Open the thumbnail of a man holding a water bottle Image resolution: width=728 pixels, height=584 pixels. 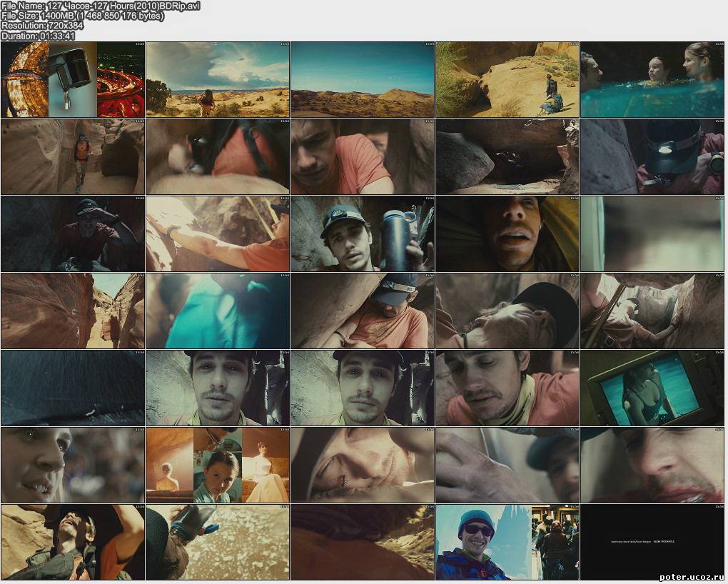click(x=363, y=233)
